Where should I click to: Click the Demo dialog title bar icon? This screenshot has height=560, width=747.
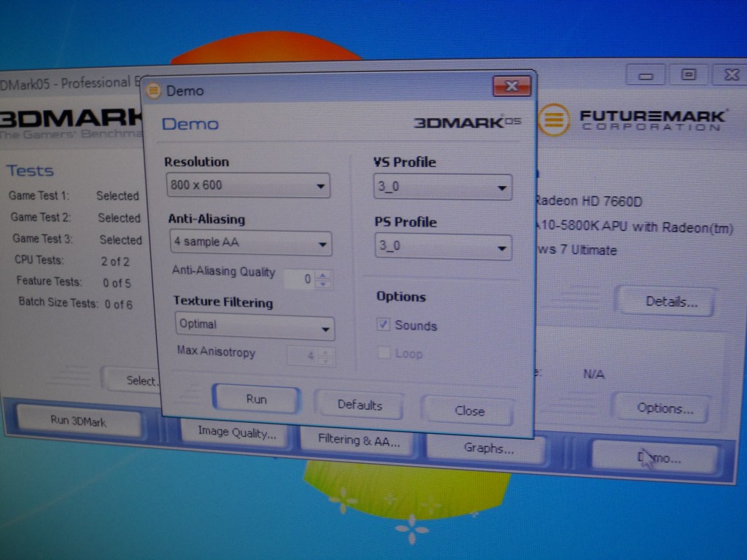pos(153,90)
